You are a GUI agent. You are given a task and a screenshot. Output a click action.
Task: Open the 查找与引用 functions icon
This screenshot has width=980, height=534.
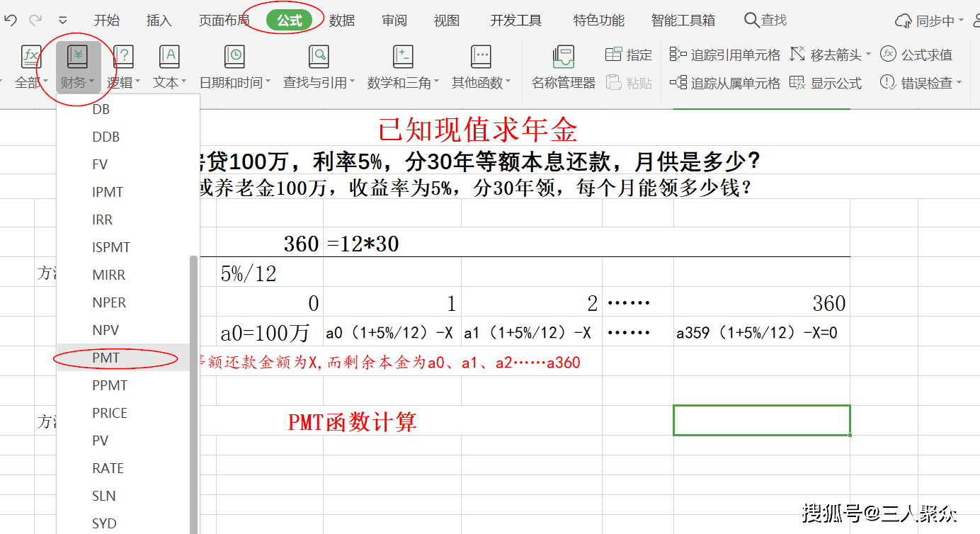click(319, 57)
